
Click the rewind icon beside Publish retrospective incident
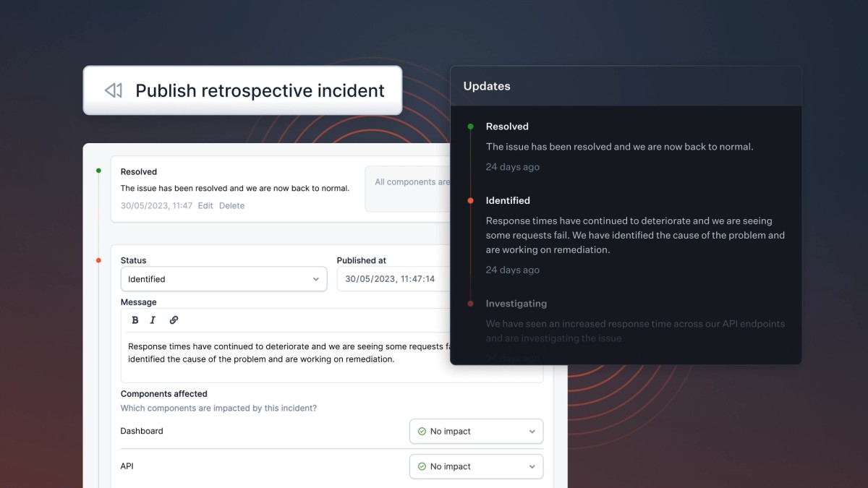pos(112,90)
